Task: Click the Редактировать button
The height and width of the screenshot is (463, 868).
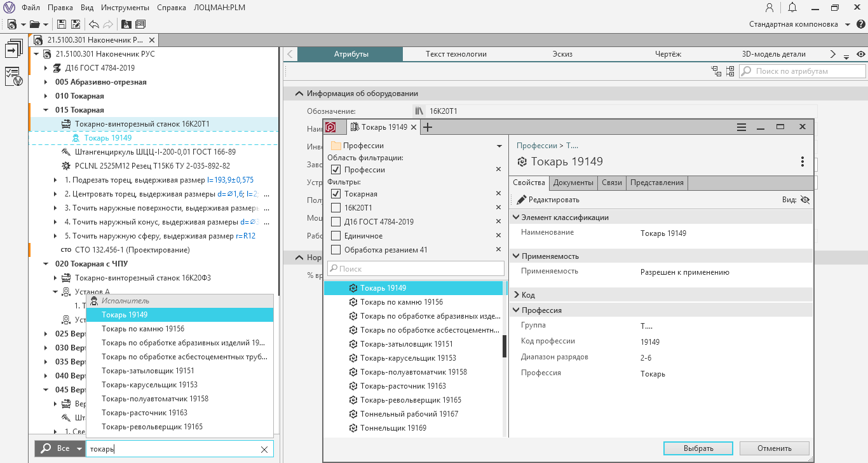Action: (x=548, y=200)
